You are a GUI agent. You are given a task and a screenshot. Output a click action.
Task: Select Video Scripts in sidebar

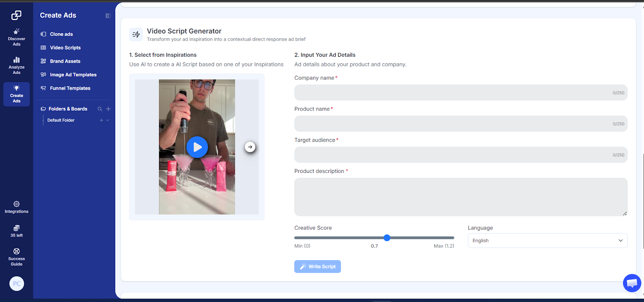(x=65, y=48)
